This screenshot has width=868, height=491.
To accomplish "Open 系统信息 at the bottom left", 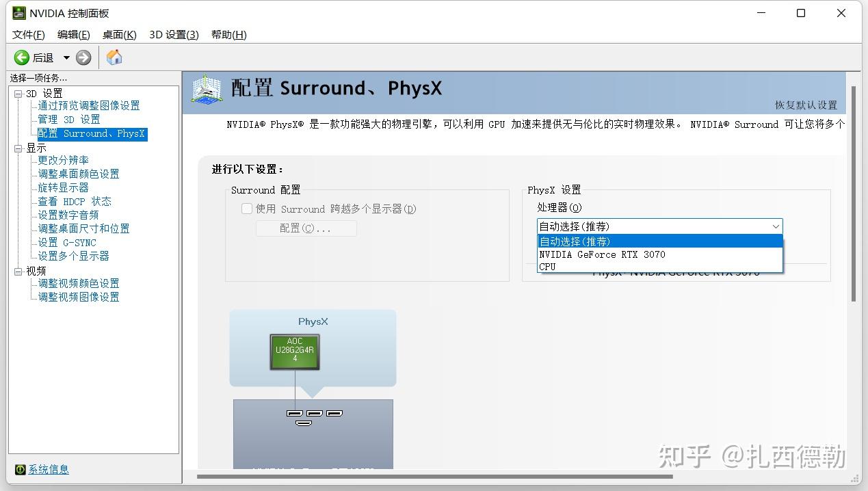I will (48, 469).
